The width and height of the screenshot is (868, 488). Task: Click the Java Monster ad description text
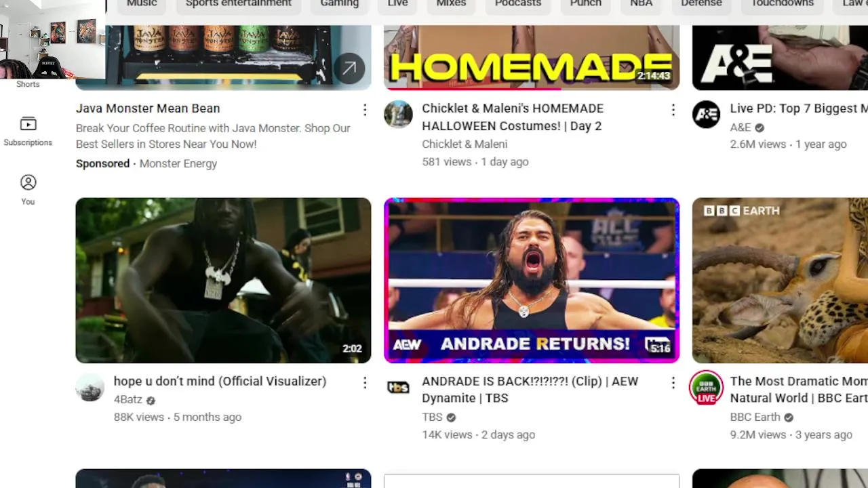[213, 136]
